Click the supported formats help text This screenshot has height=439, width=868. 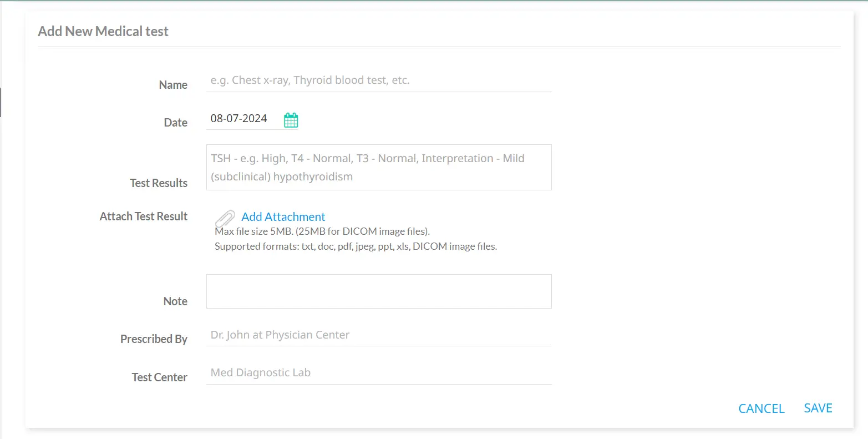(x=356, y=246)
